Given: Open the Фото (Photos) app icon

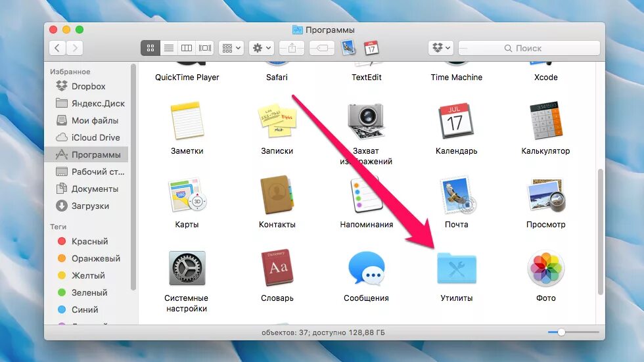Looking at the screenshot, I should pos(546,269).
